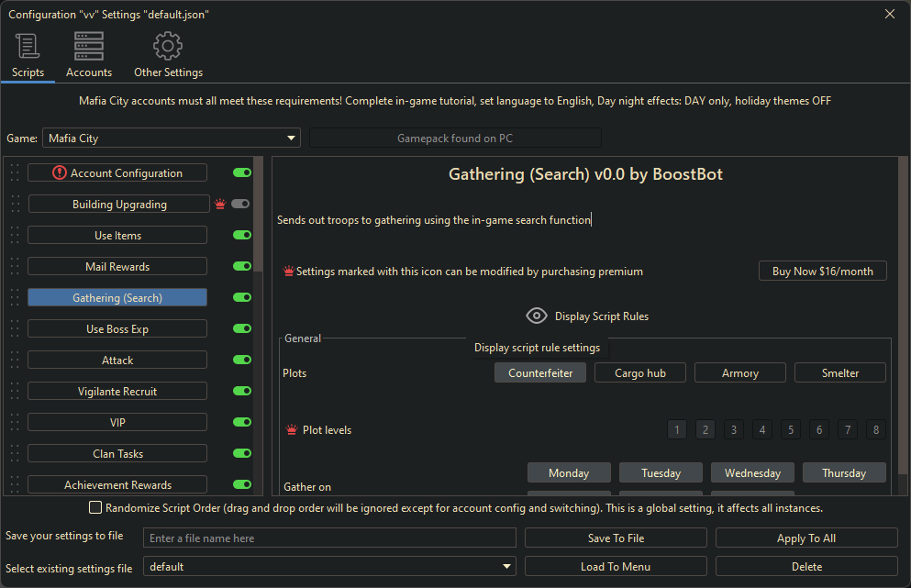
Task: Open the Scripts tab icon
Action: point(28,46)
